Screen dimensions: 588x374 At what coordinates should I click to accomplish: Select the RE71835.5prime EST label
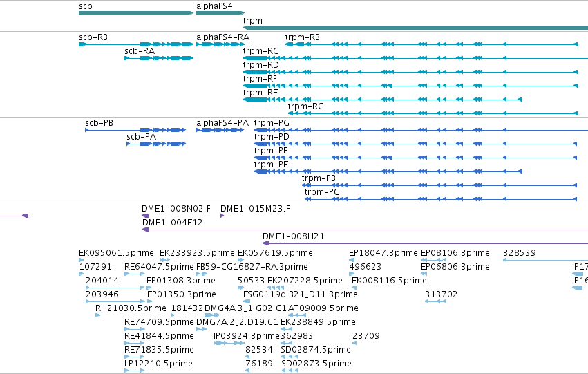click(x=159, y=350)
